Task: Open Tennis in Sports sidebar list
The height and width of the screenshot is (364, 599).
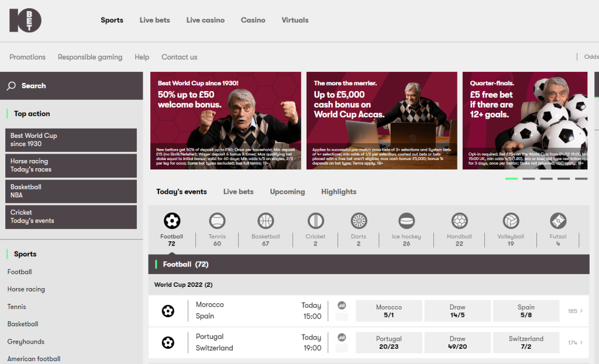Action: [x=17, y=307]
